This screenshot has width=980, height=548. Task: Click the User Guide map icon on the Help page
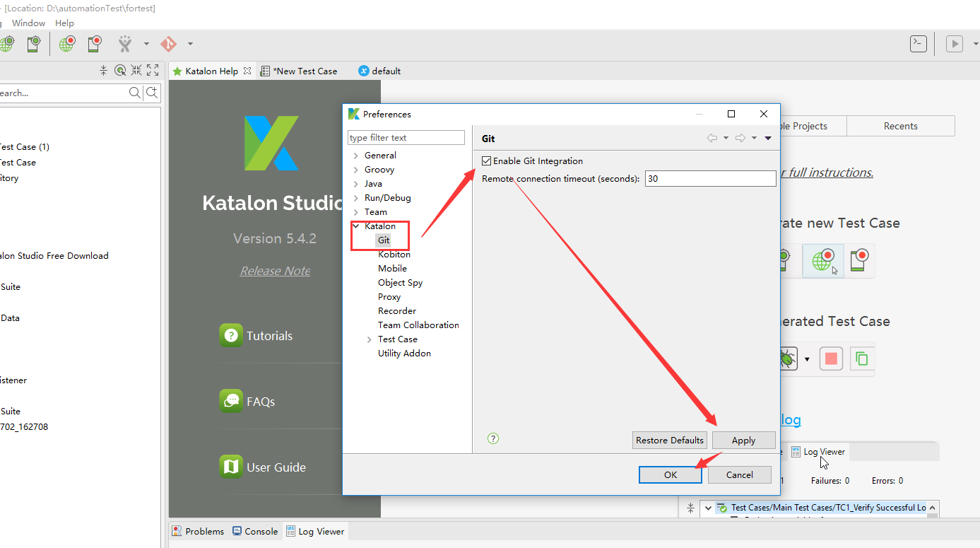[x=231, y=467]
